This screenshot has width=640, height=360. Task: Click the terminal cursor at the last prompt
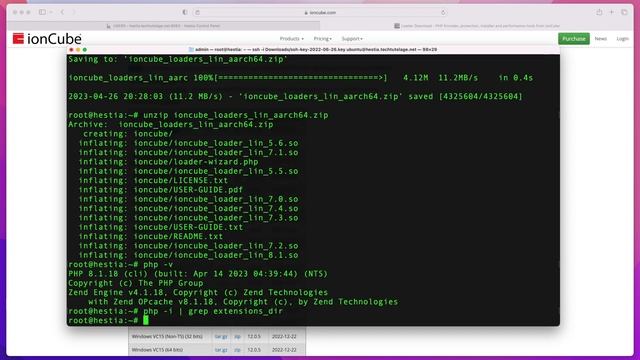[x=146, y=320]
